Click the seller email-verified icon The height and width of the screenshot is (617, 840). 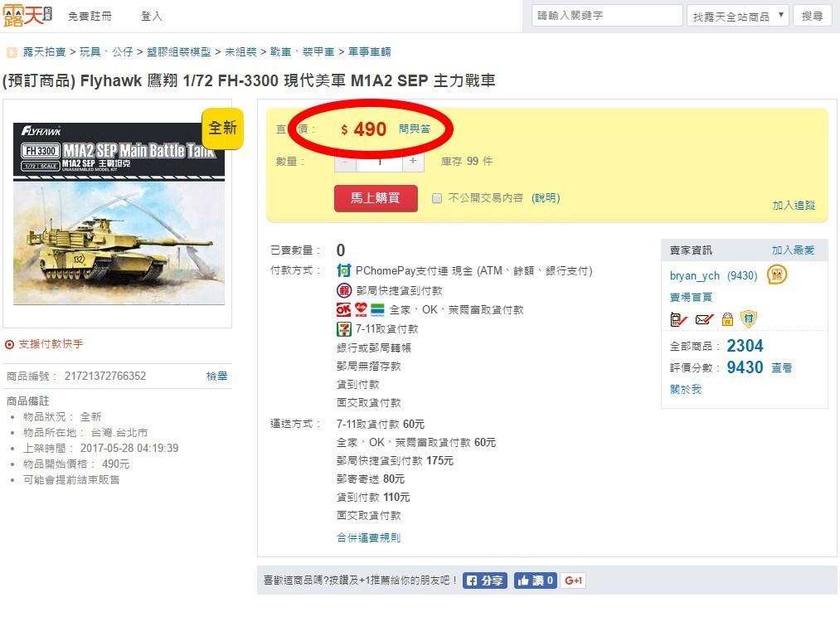704,320
